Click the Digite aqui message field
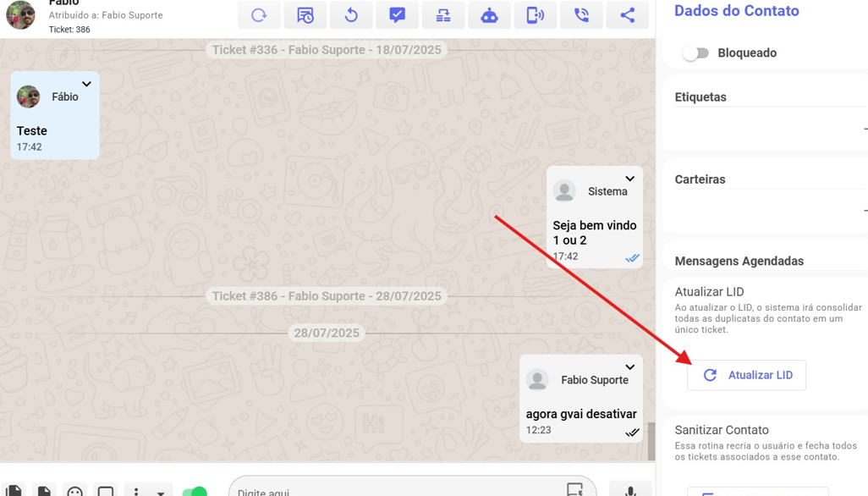The width and height of the screenshot is (868, 496). (x=398, y=490)
